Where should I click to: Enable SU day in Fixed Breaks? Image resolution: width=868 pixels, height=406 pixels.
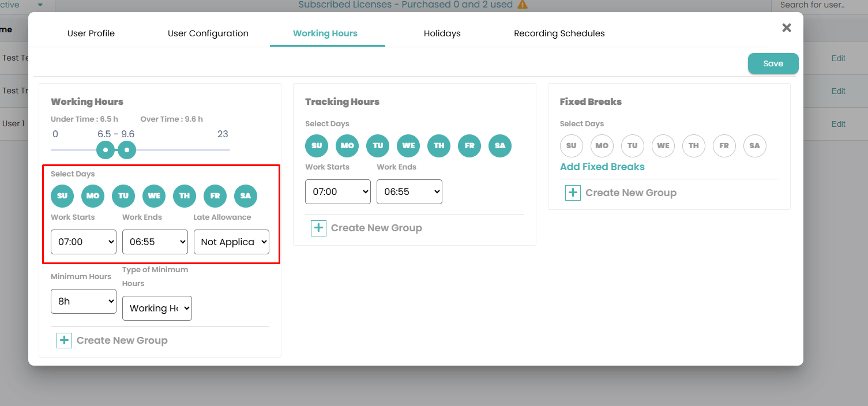pos(572,145)
